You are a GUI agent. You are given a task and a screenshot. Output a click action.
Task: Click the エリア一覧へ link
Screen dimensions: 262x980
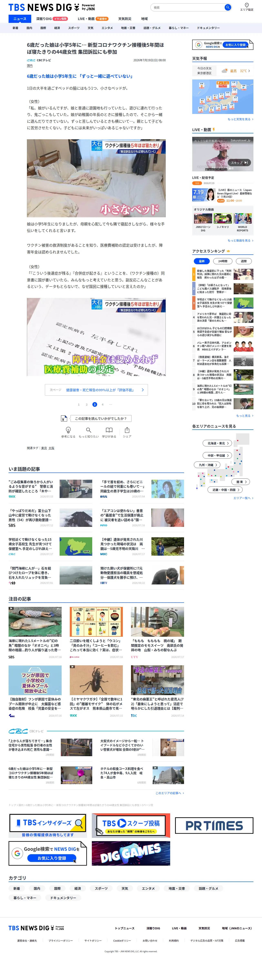[243, 498]
